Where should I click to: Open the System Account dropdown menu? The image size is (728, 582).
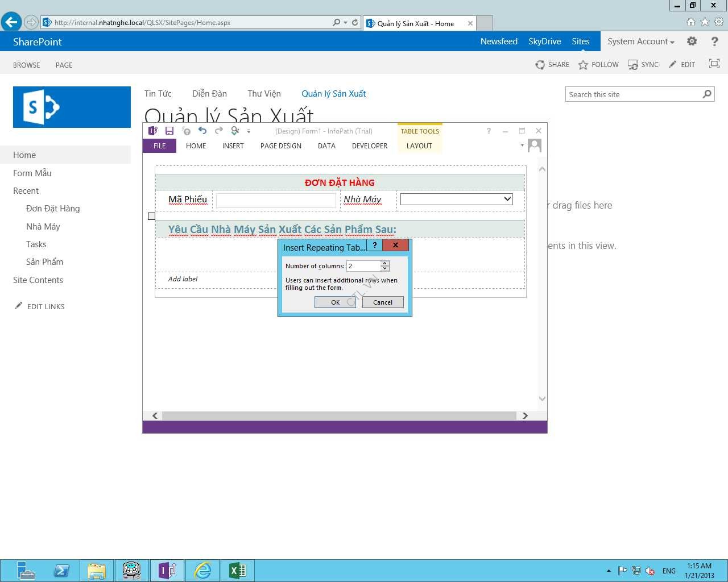640,41
